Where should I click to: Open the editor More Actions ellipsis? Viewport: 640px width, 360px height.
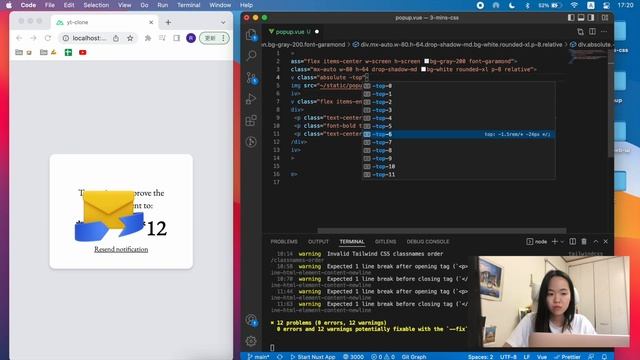coord(604,31)
